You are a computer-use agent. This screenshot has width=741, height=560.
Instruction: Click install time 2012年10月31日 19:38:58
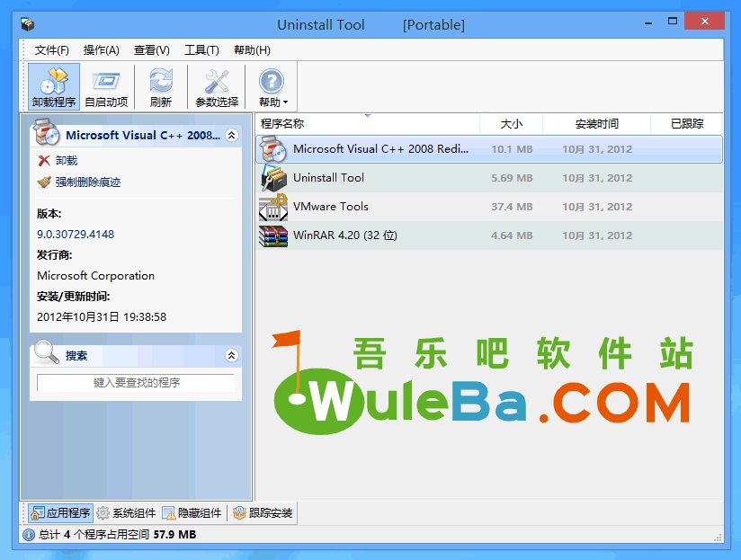pyautogui.click(x=102, y=317)
